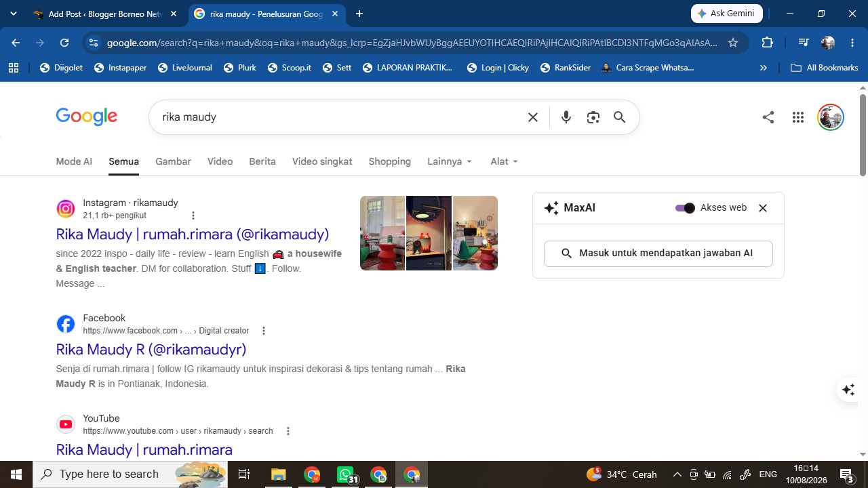Open media control icon in toolbar
Image resolution: width=868 pixels, height=488 pixels.
tap(804, 43)
